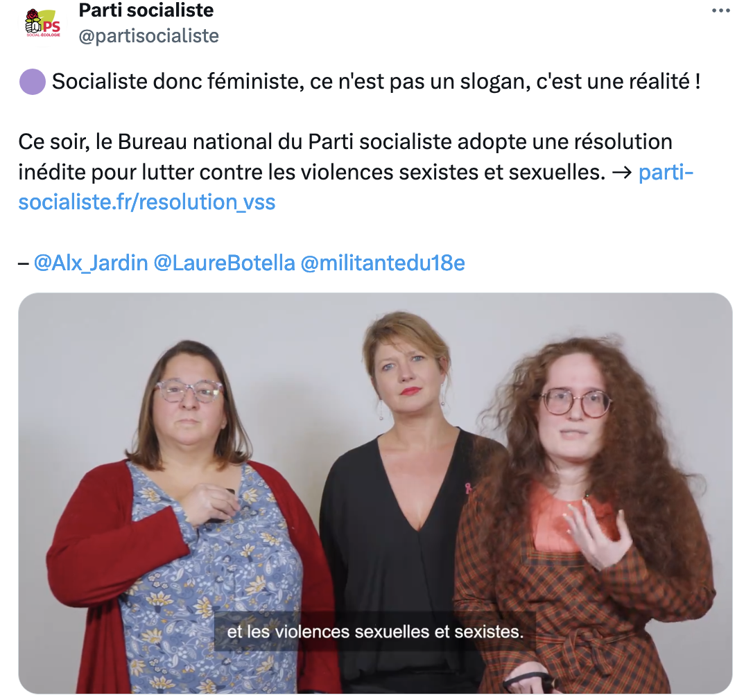Viewport: 753px width, 700px height.
Task: Open the Parti socialiste display name
Action: 146,10
